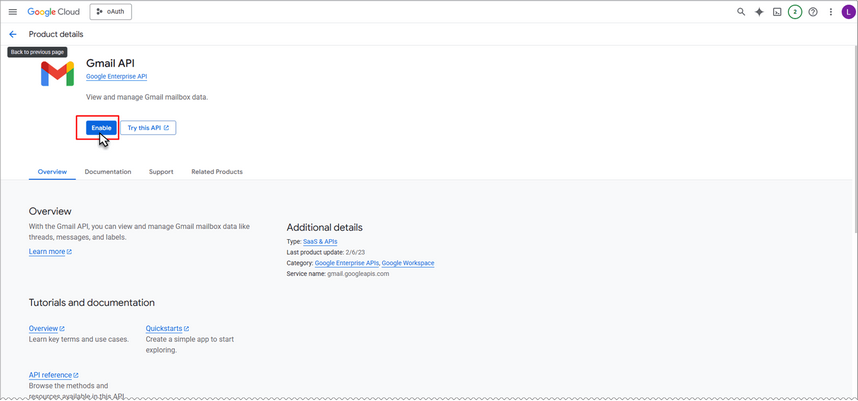
Task: Enable the Gmail API
Action: click(x=101, y=127)
